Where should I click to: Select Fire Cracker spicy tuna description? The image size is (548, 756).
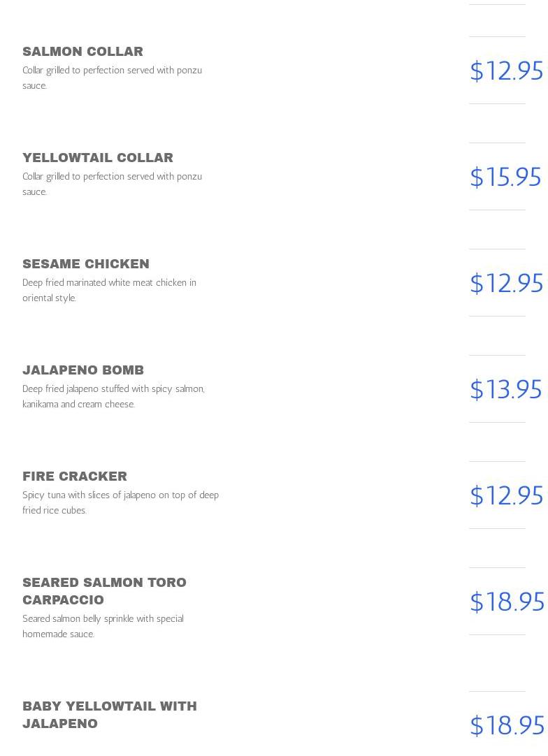pyautogui.click(x=121, y=502)
